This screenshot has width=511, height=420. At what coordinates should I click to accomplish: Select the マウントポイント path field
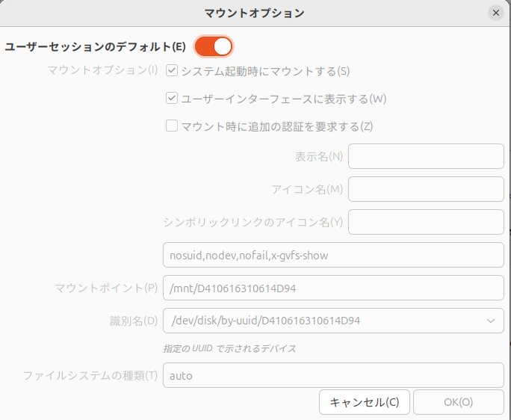(x=333, y=288)
